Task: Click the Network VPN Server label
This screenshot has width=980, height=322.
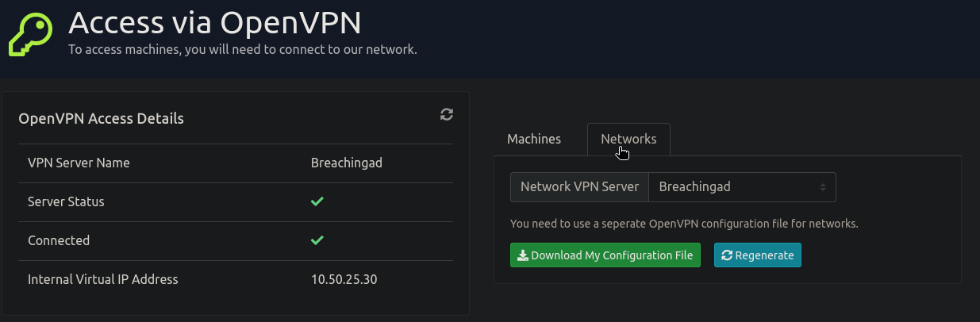Action: pyautogui.click(x=579, y=187)
